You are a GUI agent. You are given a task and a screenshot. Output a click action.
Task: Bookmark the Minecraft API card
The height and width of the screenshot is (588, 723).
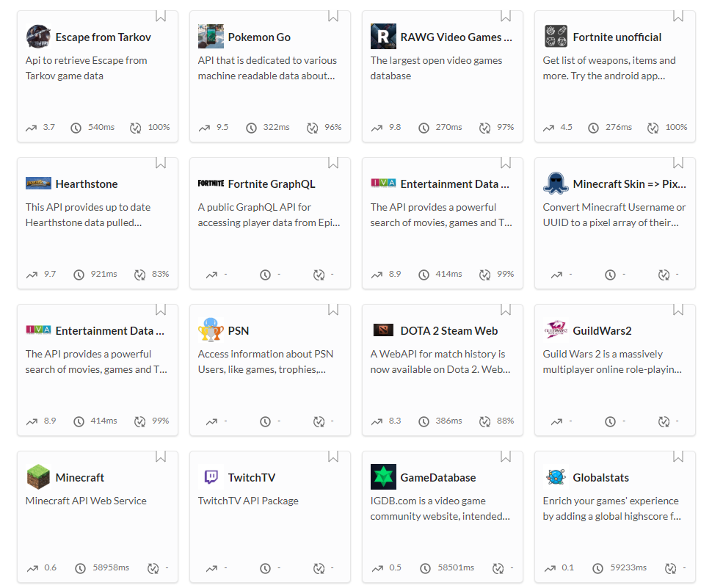(161, 456)
